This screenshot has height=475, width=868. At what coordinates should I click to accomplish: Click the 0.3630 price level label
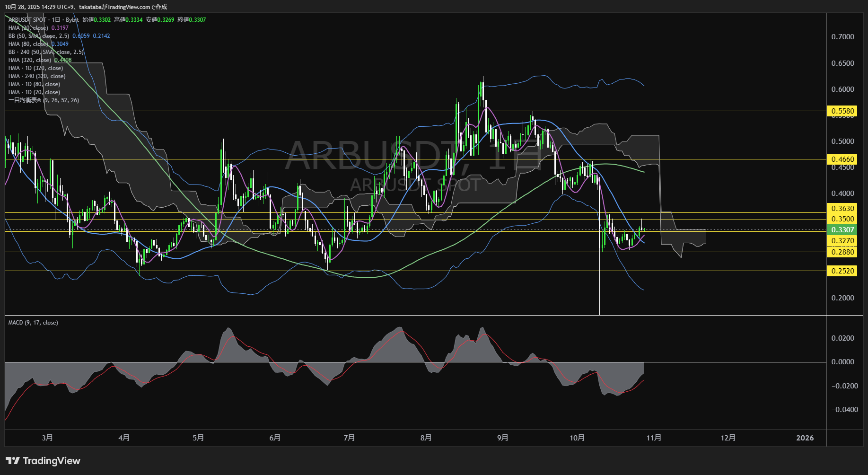(842, 209)
